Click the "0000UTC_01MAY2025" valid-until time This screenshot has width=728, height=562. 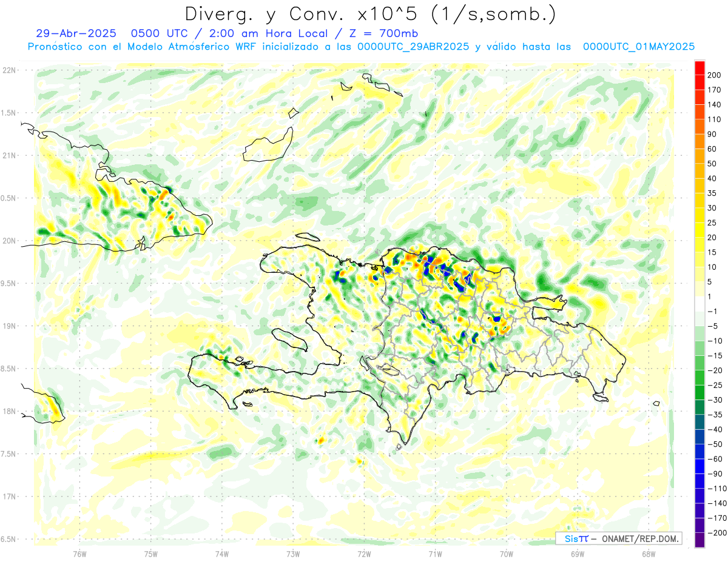coord(639,47)
